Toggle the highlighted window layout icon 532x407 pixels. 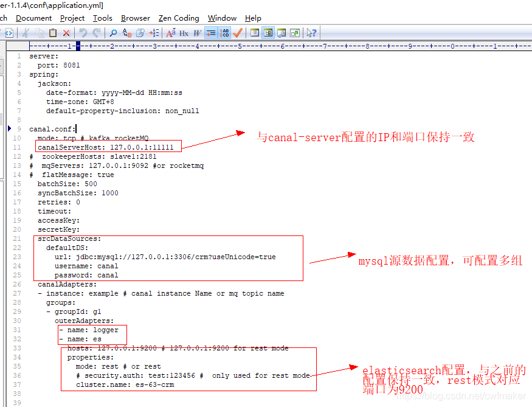tap(268, 33)
